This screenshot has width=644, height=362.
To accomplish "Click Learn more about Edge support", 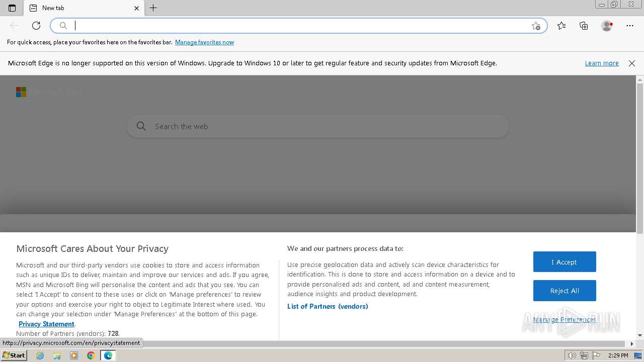I will 602,63.
